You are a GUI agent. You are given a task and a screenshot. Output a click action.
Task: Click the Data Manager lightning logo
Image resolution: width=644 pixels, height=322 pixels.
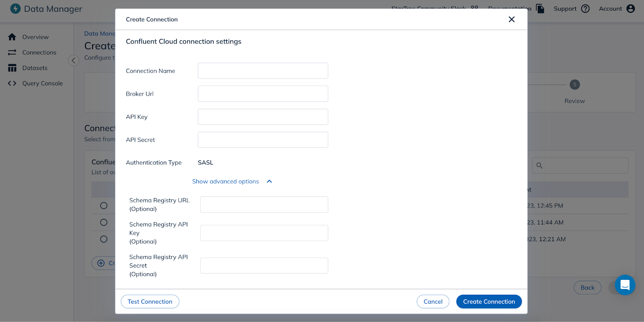point(15,8)
